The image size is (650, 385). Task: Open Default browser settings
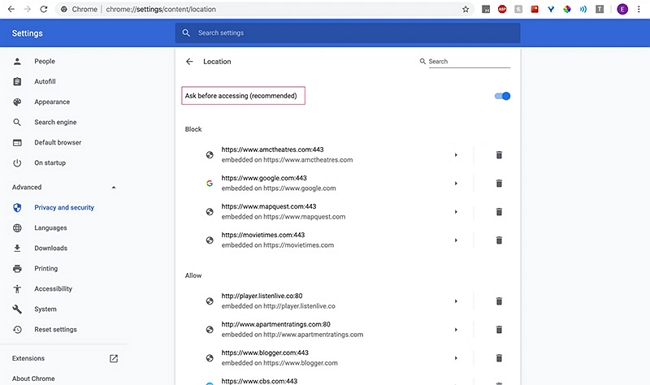(x=58, y=143)
